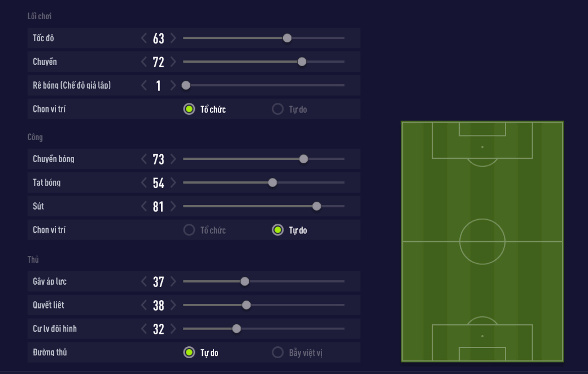Increase Rê bóng value with right arrow

tap(173, 85)
